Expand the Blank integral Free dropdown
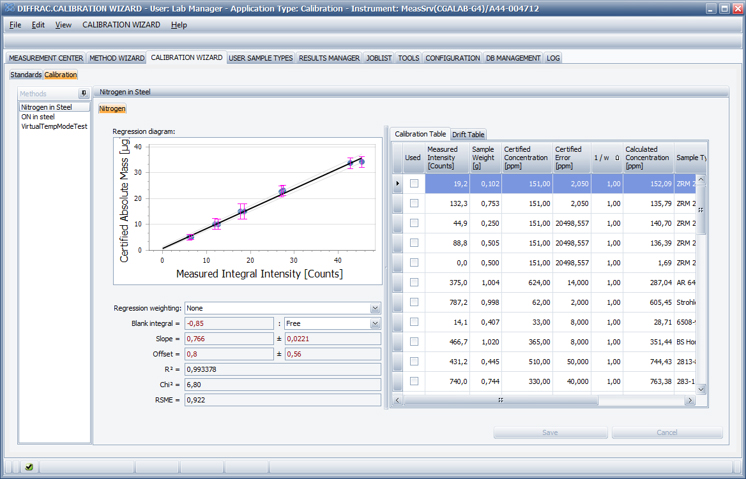Viewport: 746px width, 479px height. [x=375, y=324]
